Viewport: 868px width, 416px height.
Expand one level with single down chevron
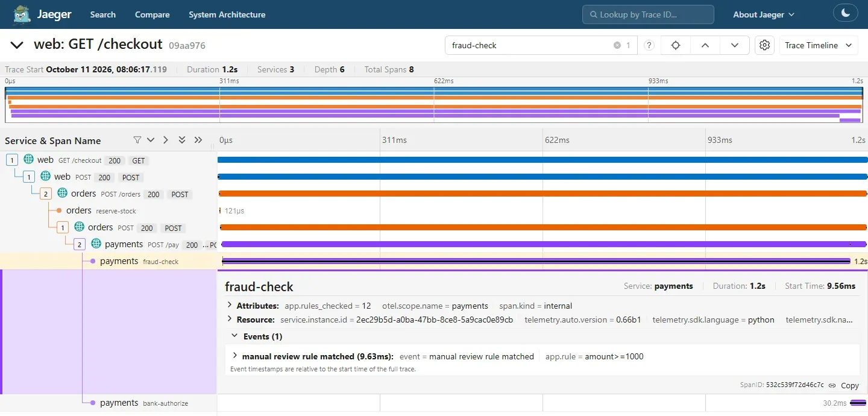click(151, 140)
